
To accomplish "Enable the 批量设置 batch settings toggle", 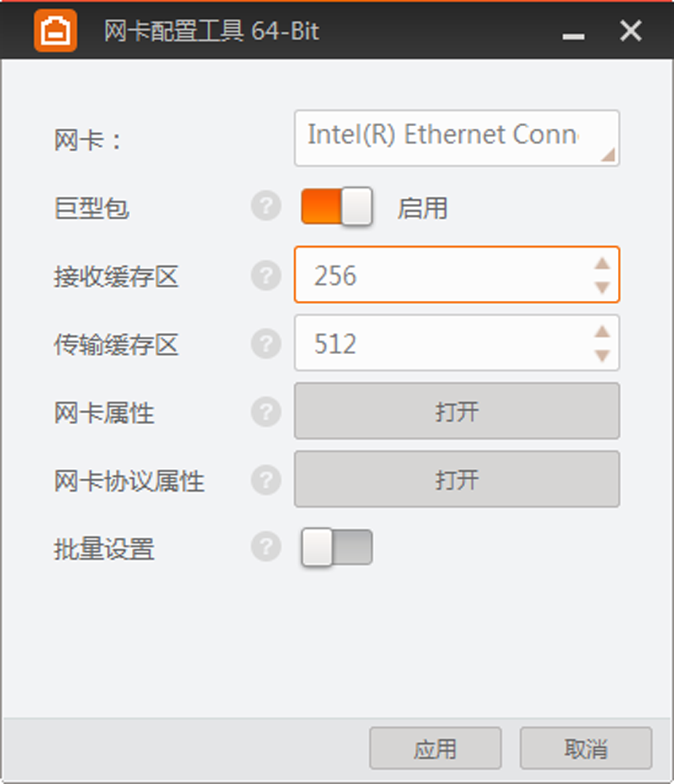I will pos(337,548).
